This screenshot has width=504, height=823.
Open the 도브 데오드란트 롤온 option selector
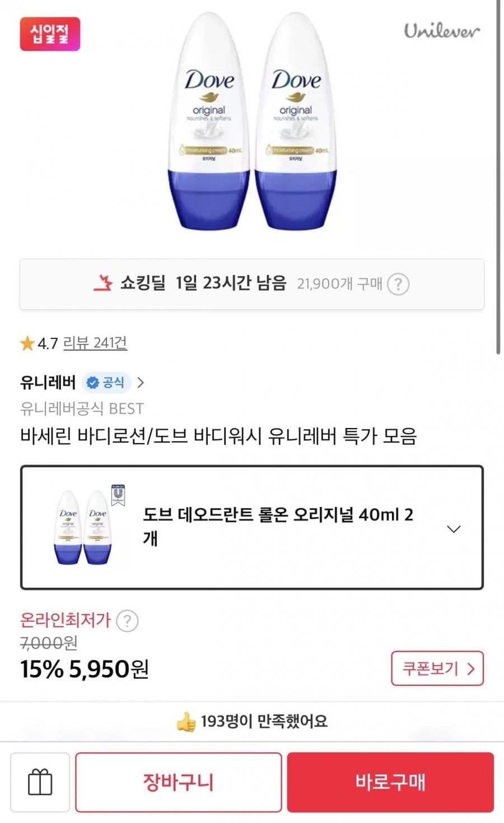tap(252, 527)
